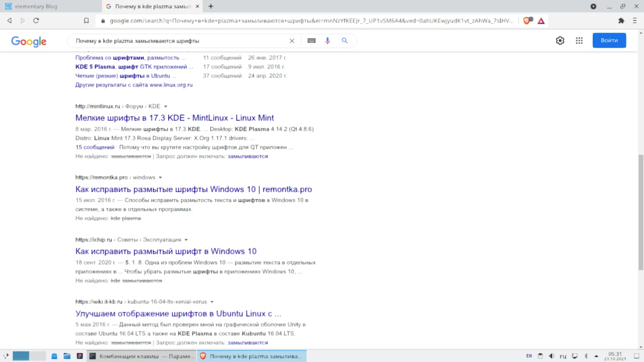The width and height of the screenshot is (644, 362).
Task: Show desktop with the panel corner button
Action: coord(636,356)
